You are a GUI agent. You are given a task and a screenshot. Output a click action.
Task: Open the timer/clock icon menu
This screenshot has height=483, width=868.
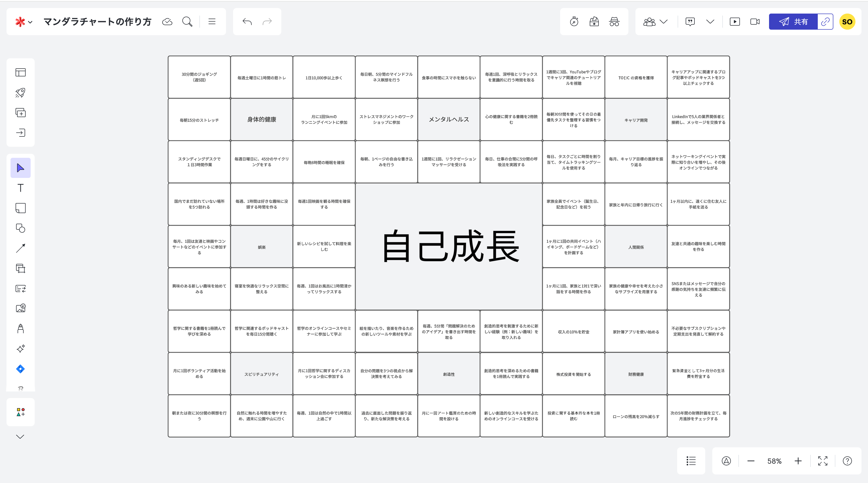[x=575, y=22]
